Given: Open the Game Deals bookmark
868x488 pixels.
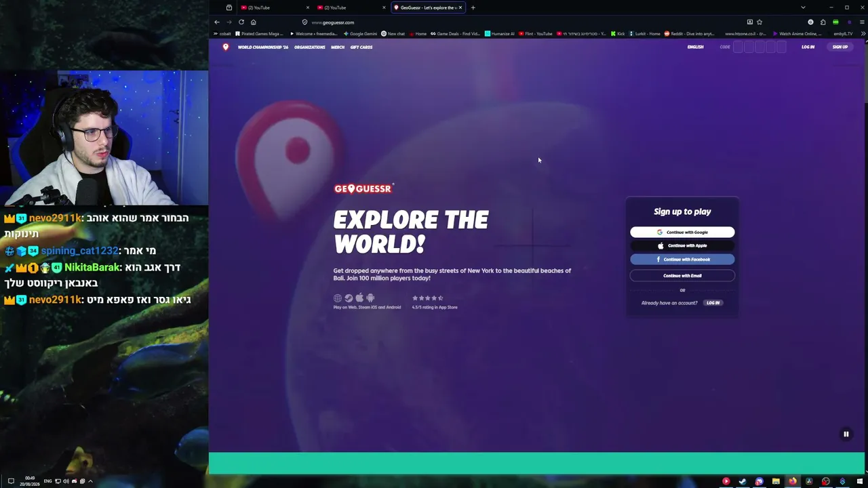Looking at the screenshot, I should pyautogui.click(x=455, y=34).
